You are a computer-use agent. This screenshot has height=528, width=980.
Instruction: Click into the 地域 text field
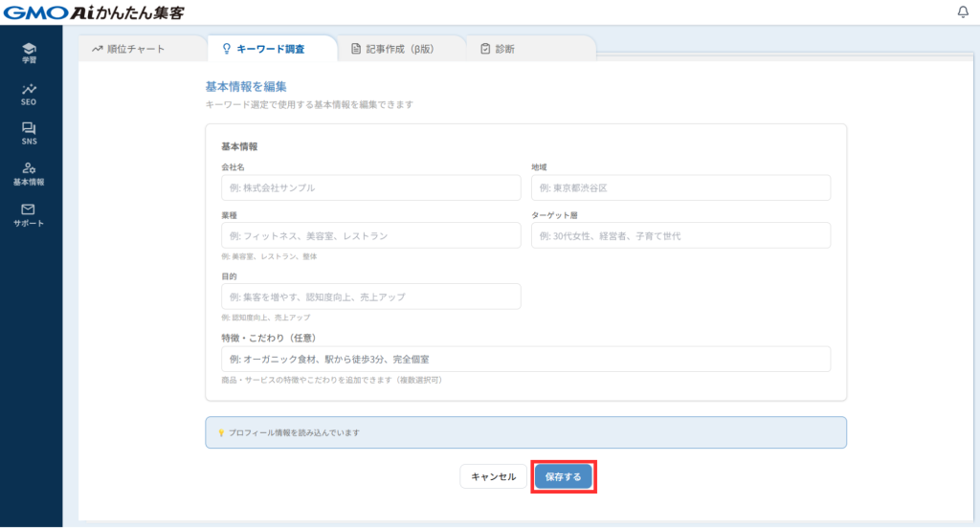(680, 187)
